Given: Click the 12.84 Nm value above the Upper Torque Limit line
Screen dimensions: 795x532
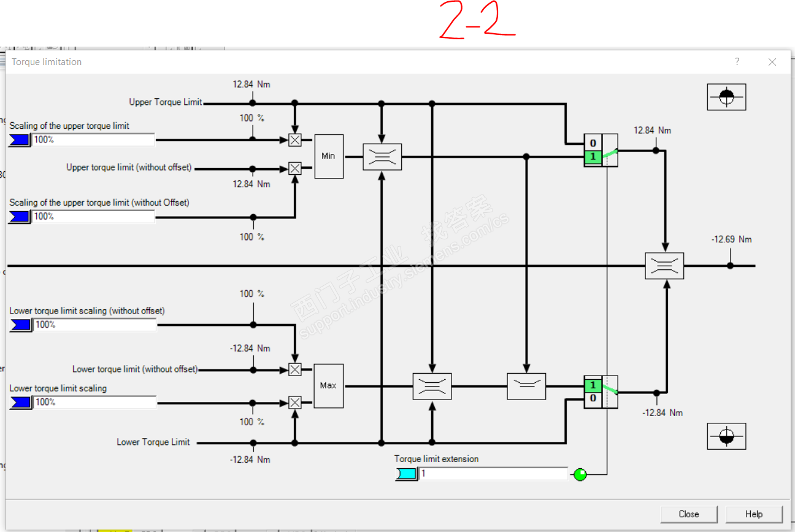Looking at the screenshot, I should (252, 84).
